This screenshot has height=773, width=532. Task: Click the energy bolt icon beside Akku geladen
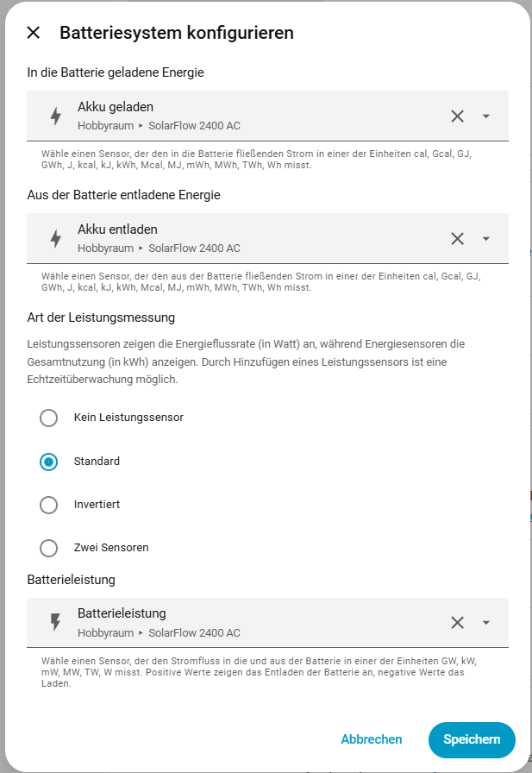coord(56,116)
